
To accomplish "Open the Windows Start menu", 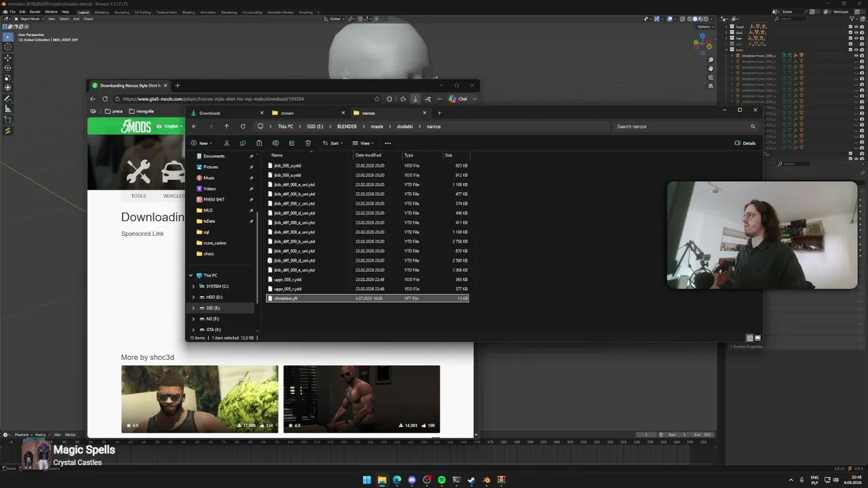I will click(367, 480).
